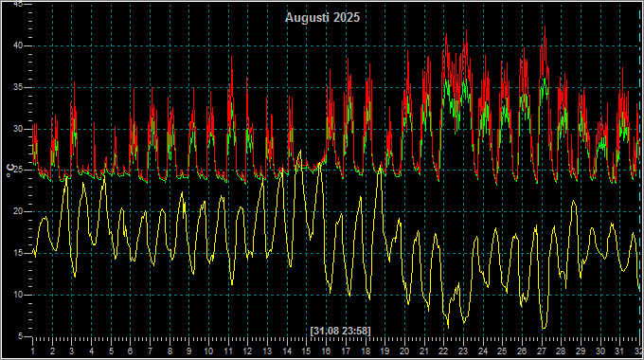Click the '°C' y-axis unit label
This screenshot has width=644, height=360.
click(x=10, y=171)
